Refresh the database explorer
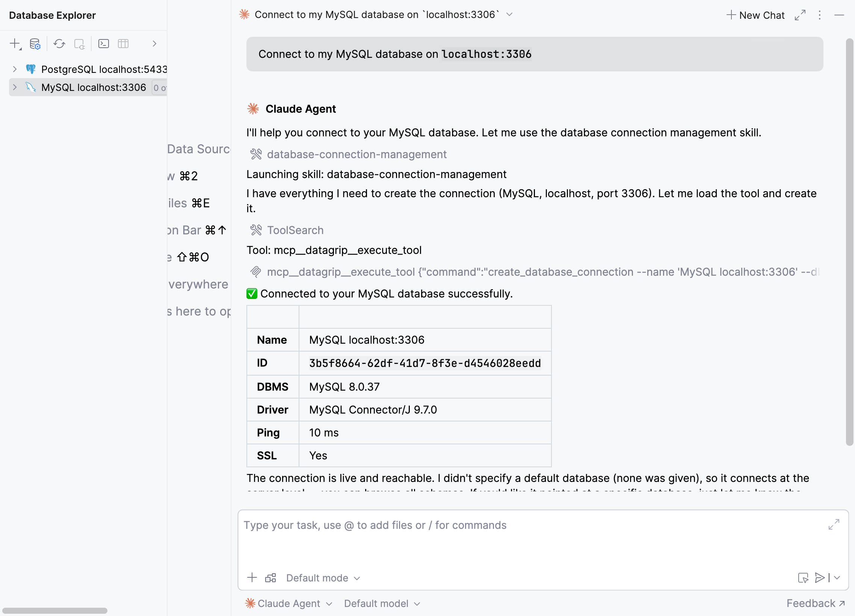The height and width of the screenshot is (616, 855). [59, 44]
